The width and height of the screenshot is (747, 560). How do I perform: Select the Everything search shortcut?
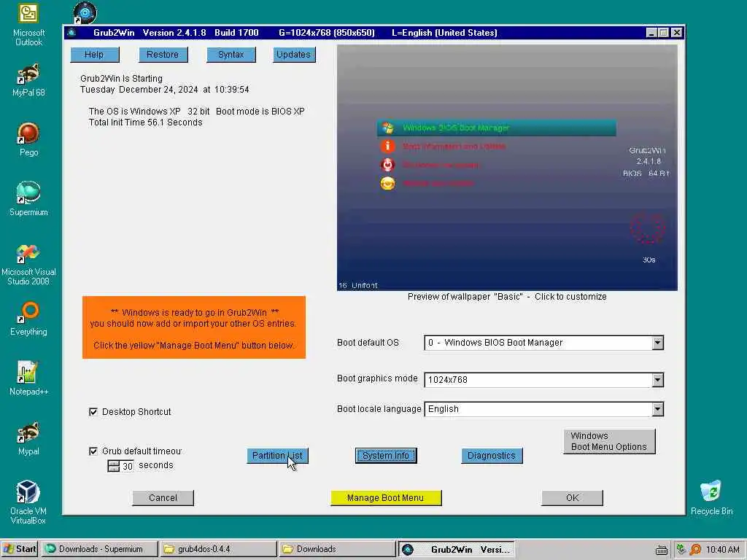(28, 319)
